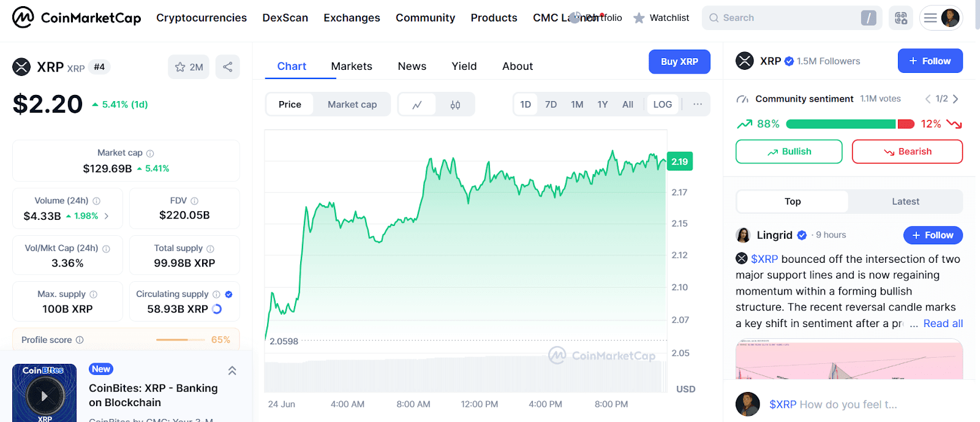The image size is (980, 422).
Task: Open the Yield tab
Action: (x=464, y=66)
